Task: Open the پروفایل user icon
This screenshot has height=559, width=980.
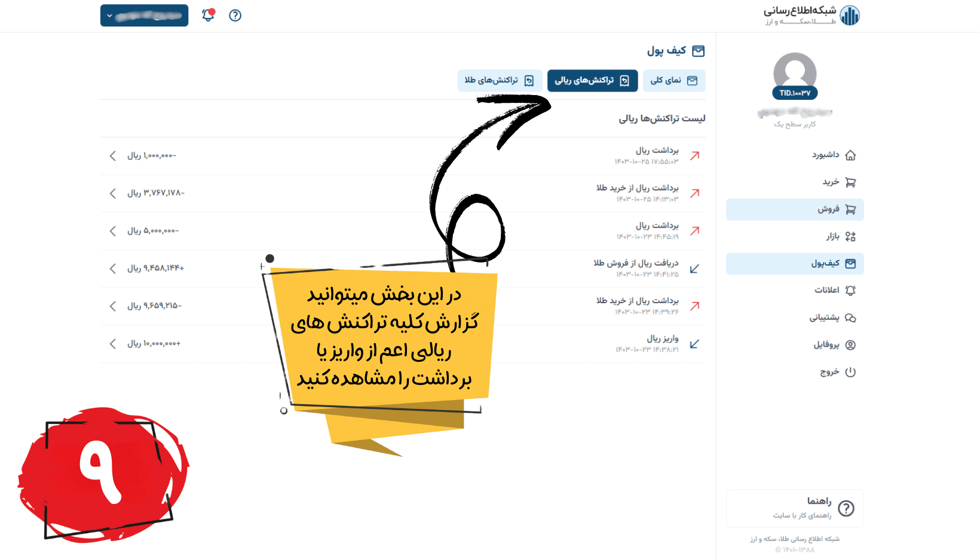Action: coord(850,345)
